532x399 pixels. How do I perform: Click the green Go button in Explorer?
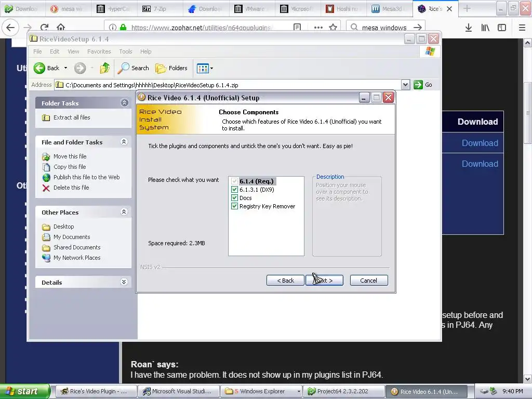tap(423, 85)
